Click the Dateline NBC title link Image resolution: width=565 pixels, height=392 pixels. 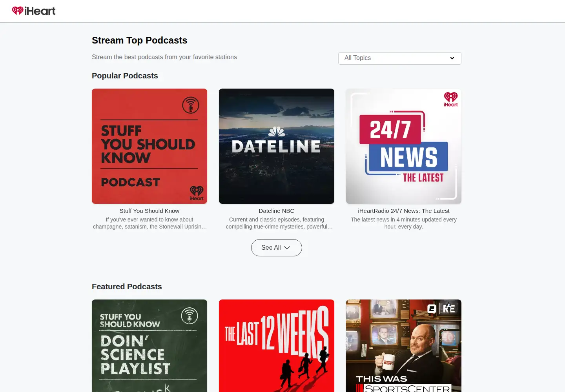point(277,211)
